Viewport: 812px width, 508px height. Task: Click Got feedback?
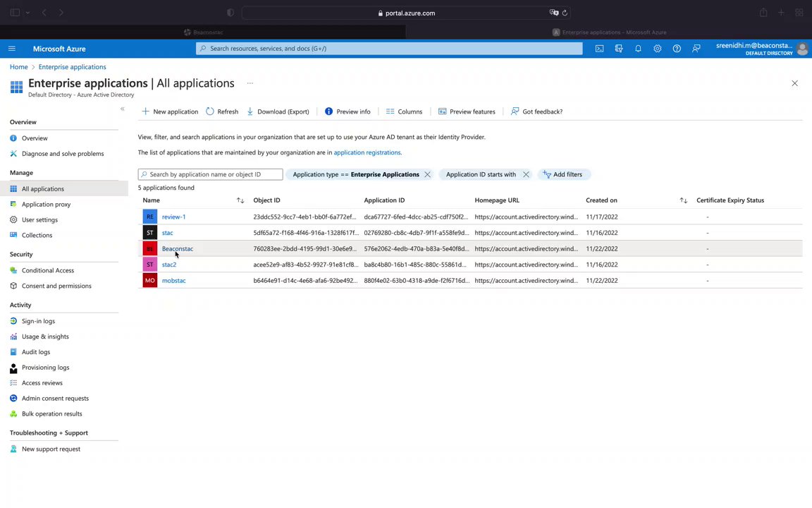coord(536,111)
